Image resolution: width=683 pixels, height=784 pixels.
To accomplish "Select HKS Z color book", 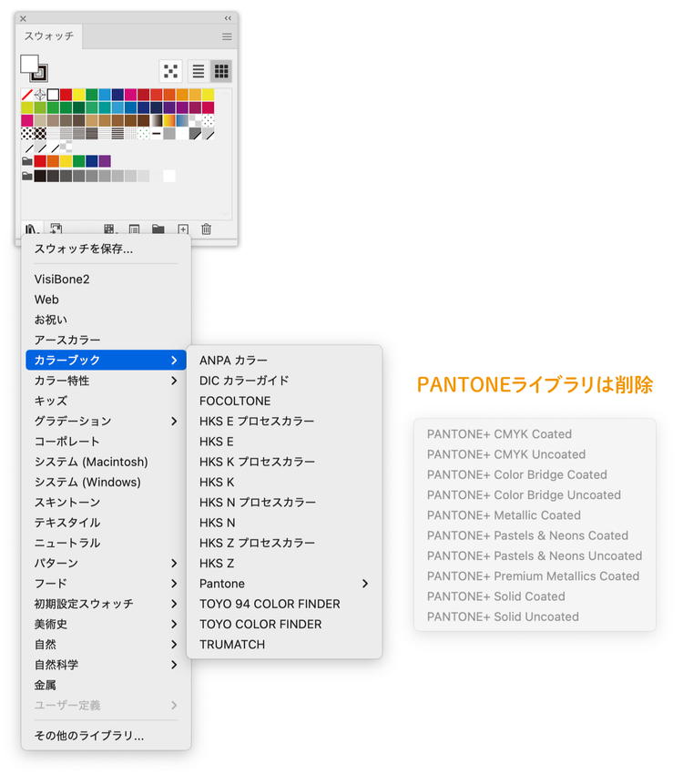I will pyautogui.click(x=284, y=563).
